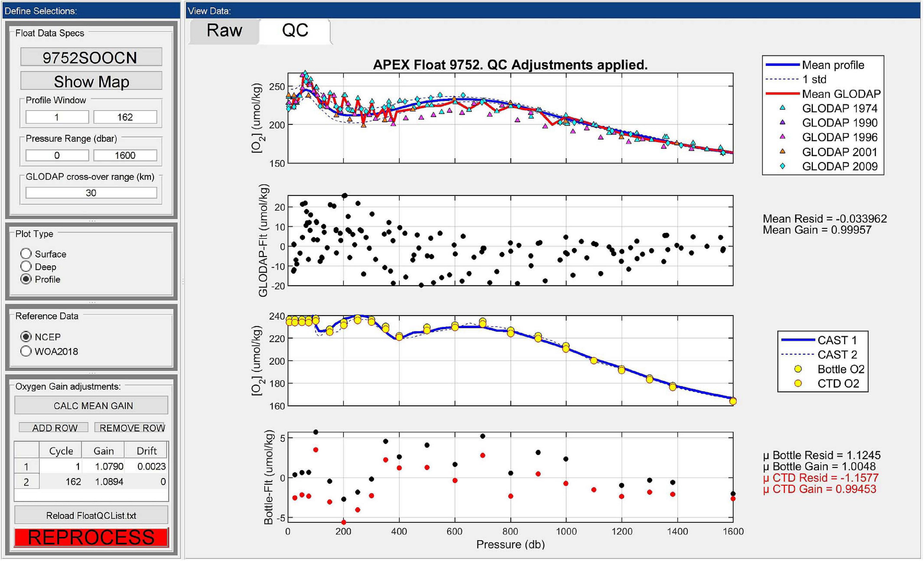Click Pressure Range minimum field showing 0
The height and width of the screenshot is (561, 924).
[x=57, y=155]
